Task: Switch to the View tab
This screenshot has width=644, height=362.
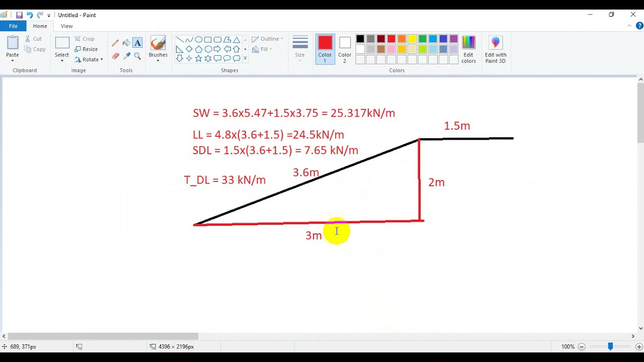Action: tap(67, 26)
